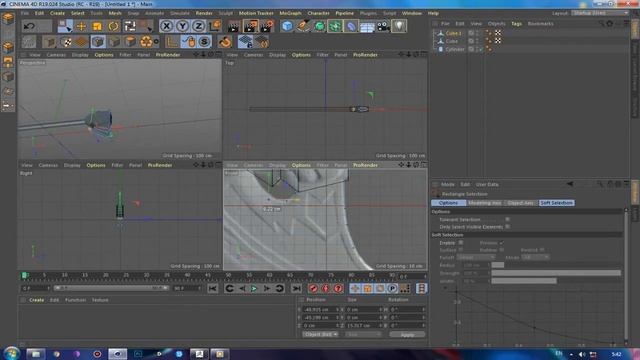This screenshot has height=360, width=640.
Task: Click Render to Picture Viewer icon
Action: 250,26
